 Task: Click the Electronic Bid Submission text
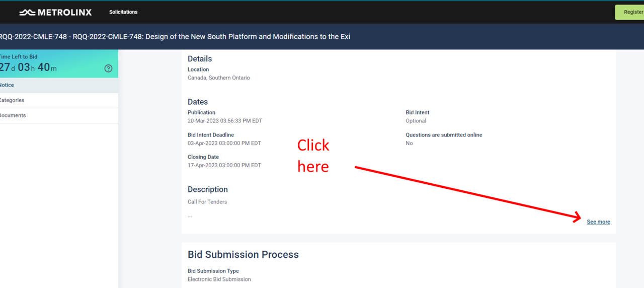pyautogui.click(x=219, y=279)
